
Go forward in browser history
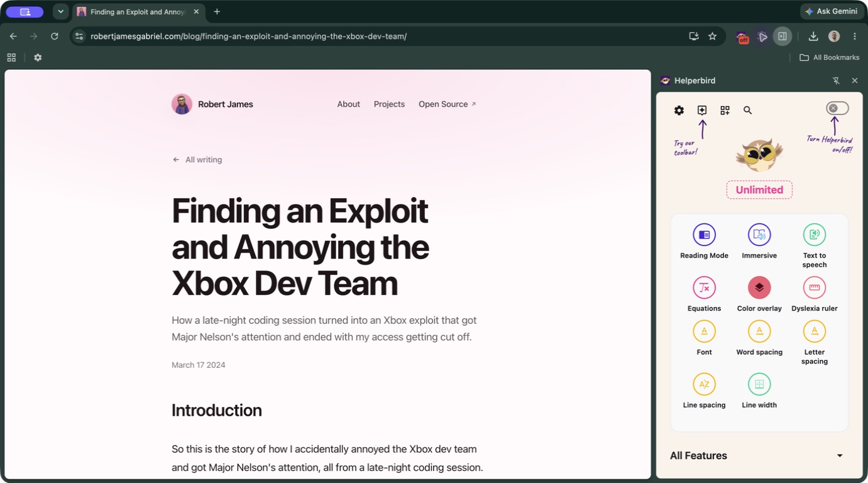click(x=34, y=36)
